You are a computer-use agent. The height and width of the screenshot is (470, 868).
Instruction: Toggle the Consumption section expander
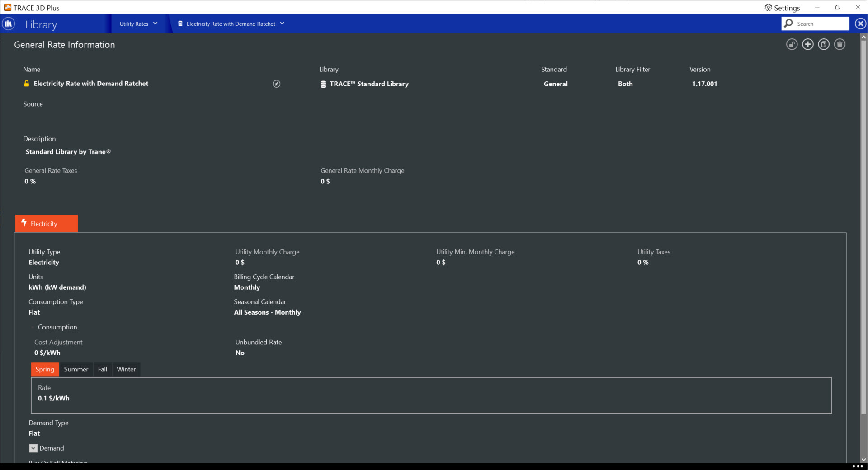point(33,327)
